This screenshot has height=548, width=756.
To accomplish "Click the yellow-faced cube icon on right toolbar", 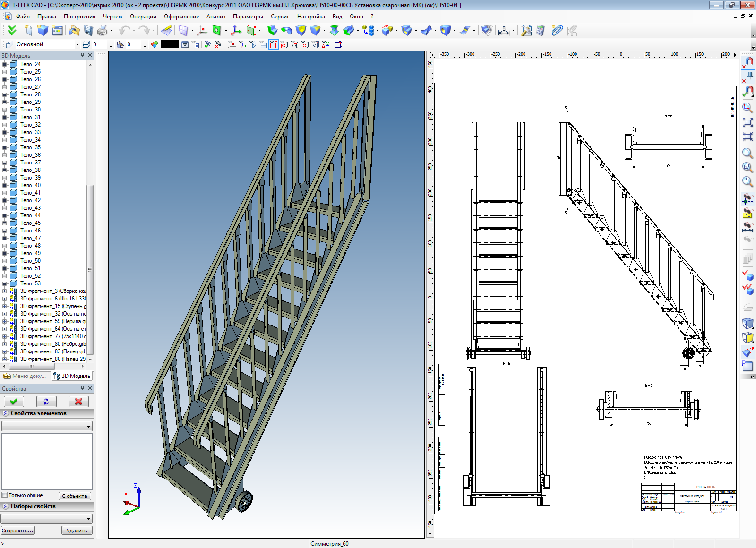I will pos(747,338).
